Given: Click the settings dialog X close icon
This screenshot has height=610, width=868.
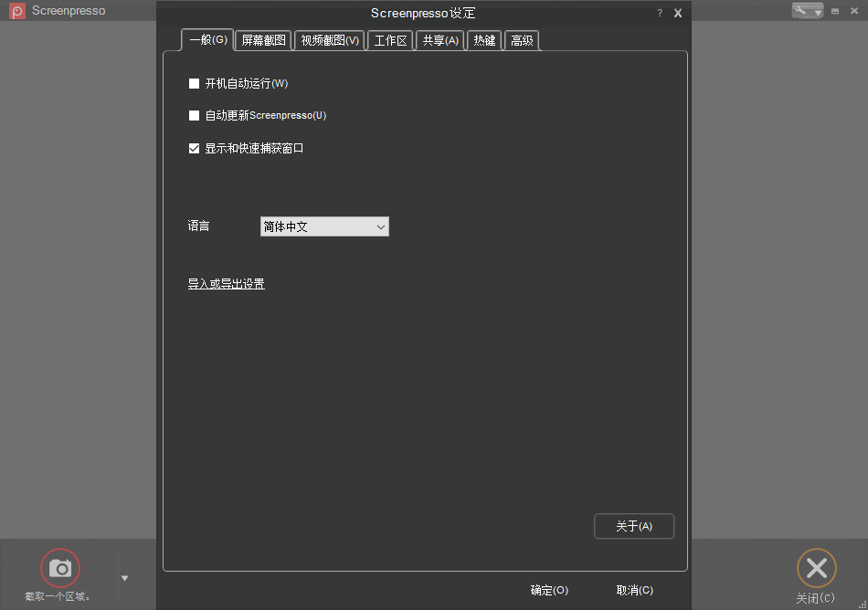Looking at the screenshot, I should (x=677, y=13).
